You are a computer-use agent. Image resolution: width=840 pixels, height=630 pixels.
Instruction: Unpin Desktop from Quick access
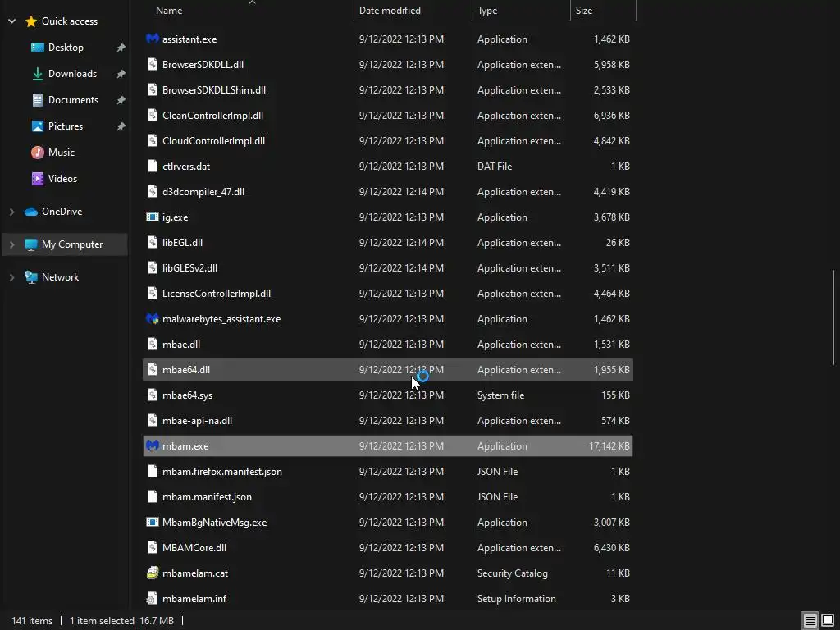tap(121, 48)
